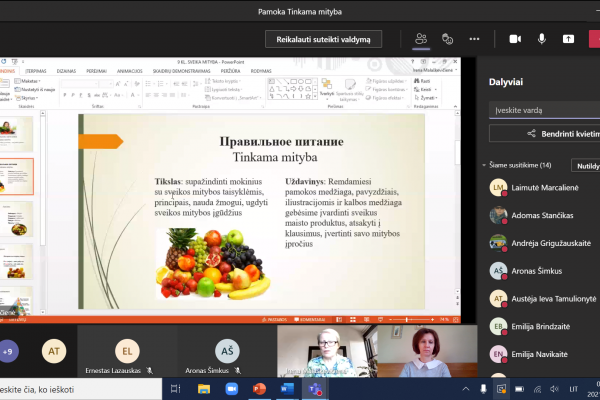This screenshot has height=400, width=600.
Task: Toggle the Teams microphone mute
Action: pos(542,39)
